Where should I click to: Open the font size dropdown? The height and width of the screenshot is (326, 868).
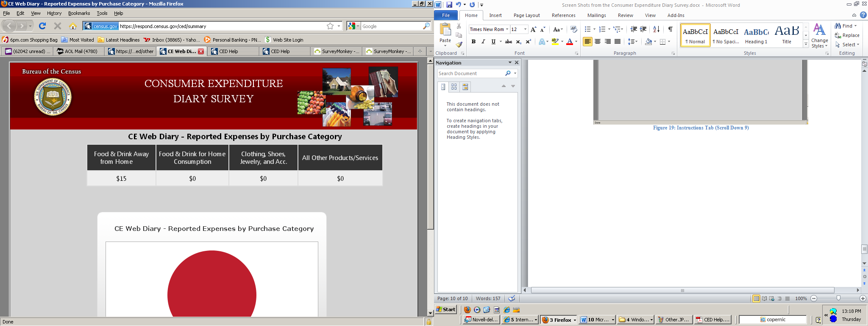pyautogui.click(x=525, y=29)
